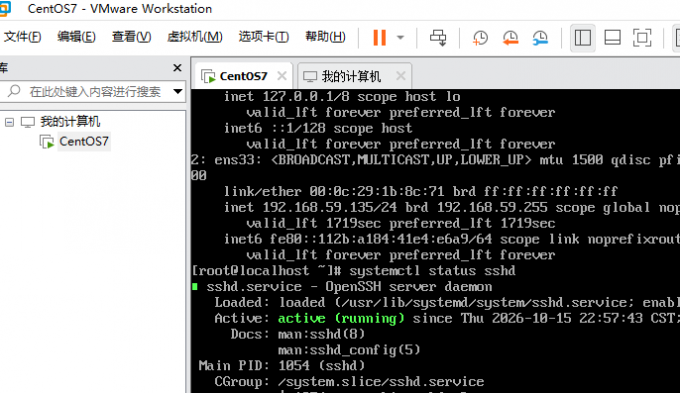
Task: Close the 我的计算机 tab
Action: [x=401, y=76]
